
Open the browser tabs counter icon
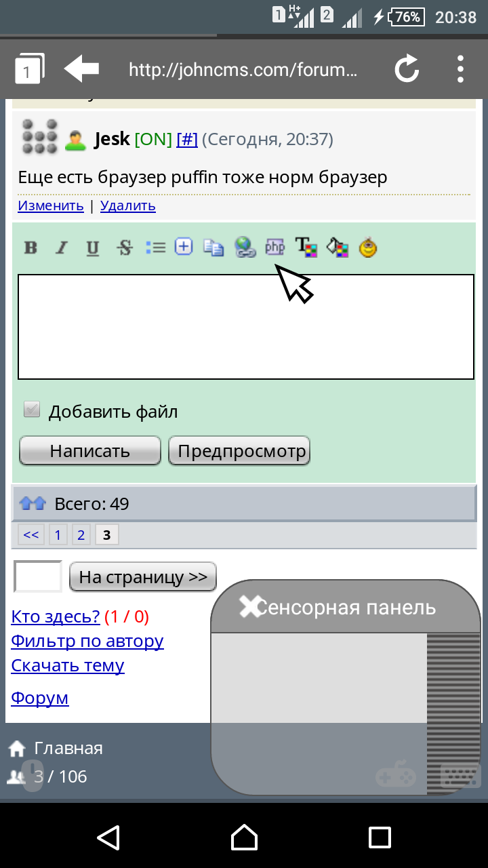[x=29, y=69]
